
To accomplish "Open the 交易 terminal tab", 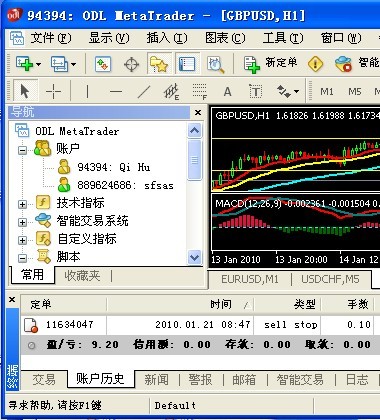I will (44, 380).
